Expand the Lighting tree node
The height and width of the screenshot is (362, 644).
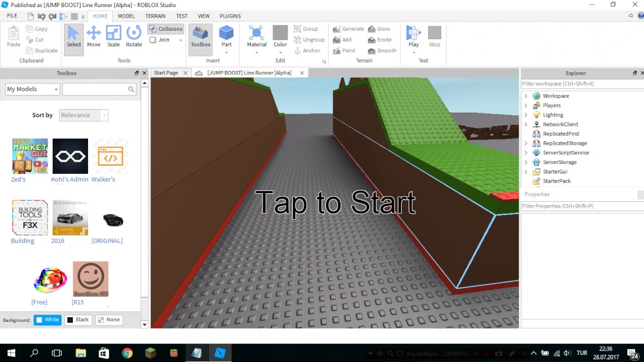click(x=526, y=115)
